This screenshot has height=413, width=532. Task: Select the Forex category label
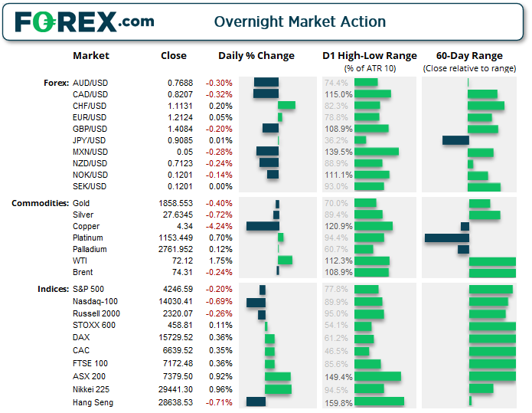click(x=56, y=83)
